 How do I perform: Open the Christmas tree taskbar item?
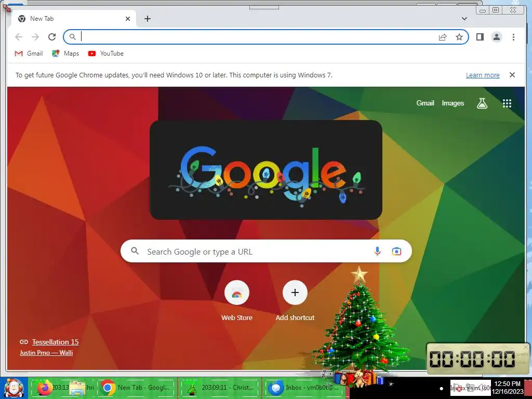click(220, 388)
